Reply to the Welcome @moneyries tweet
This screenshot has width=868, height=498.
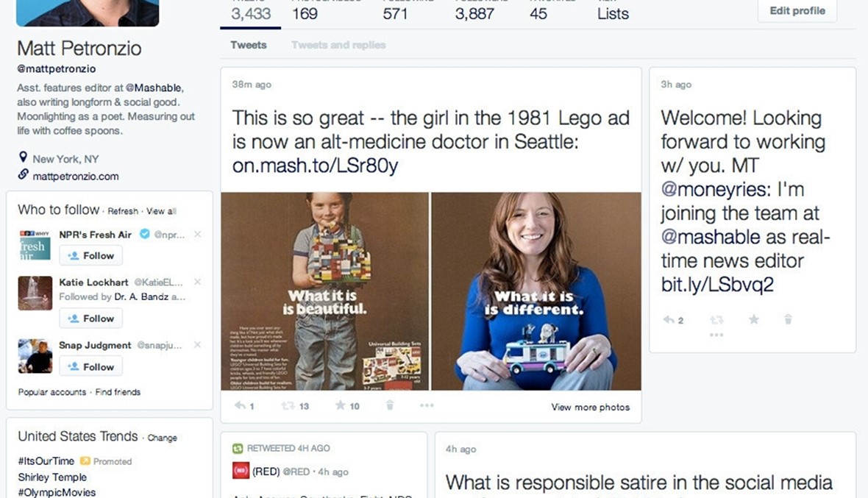pos(669,320)
